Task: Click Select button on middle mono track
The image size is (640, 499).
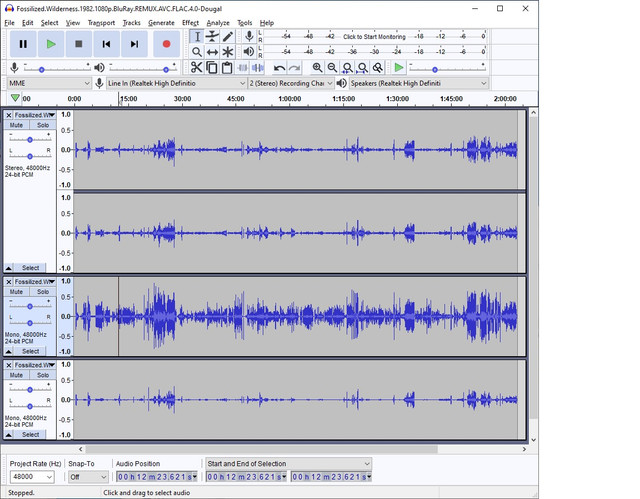Action: click(30, 351)
